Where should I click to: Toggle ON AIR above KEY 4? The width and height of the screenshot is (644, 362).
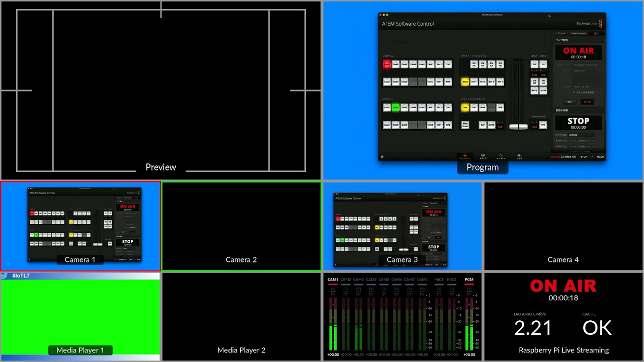[x=500, y=64]
